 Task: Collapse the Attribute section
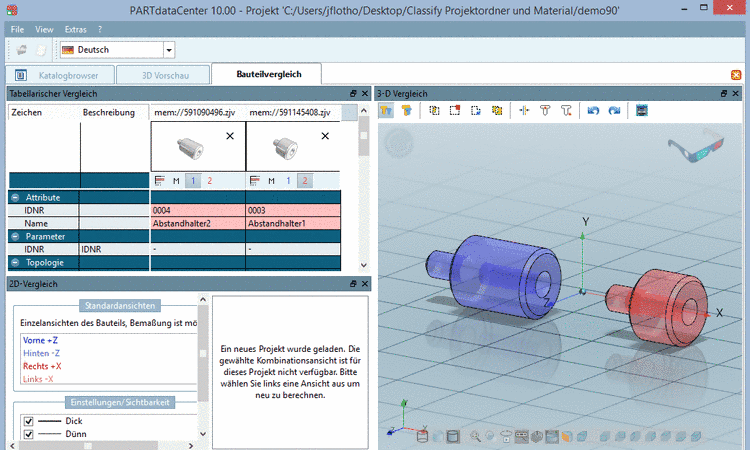[15, 197]
